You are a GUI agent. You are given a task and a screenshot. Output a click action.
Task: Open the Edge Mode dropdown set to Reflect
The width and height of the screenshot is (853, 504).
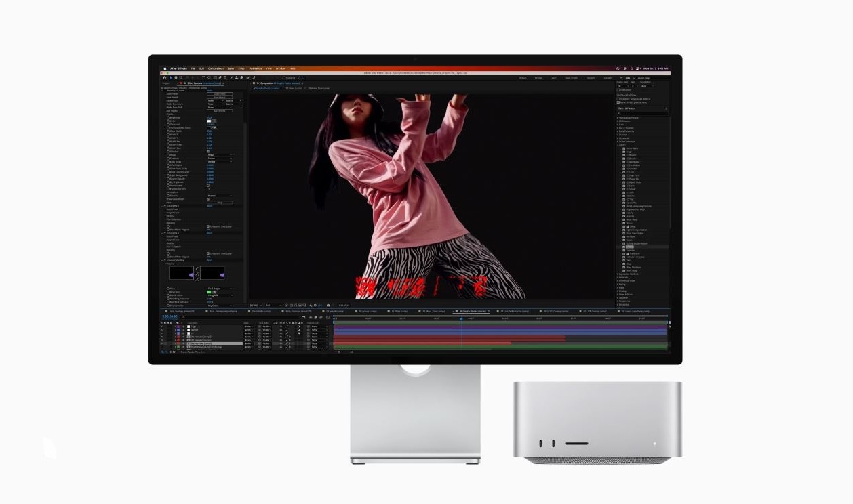click(220, 162)
